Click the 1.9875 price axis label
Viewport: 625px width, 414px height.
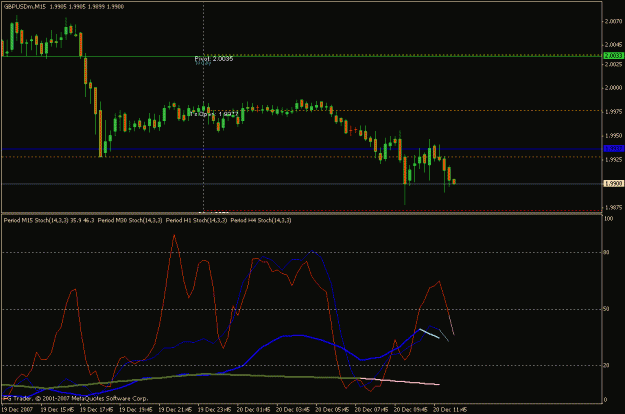click(x=613, y=207)
